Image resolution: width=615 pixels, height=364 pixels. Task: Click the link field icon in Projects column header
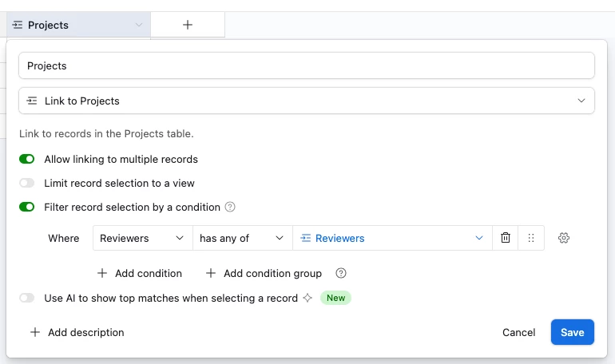18,25
